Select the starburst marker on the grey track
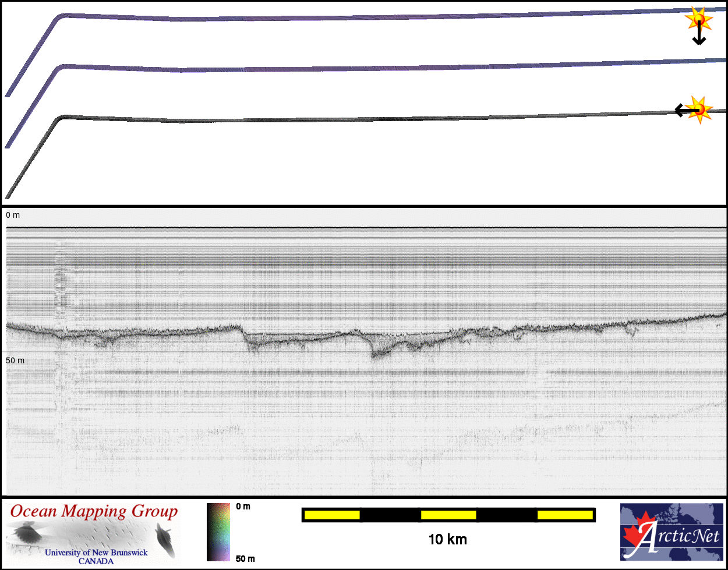 click(x=699, y=109)
